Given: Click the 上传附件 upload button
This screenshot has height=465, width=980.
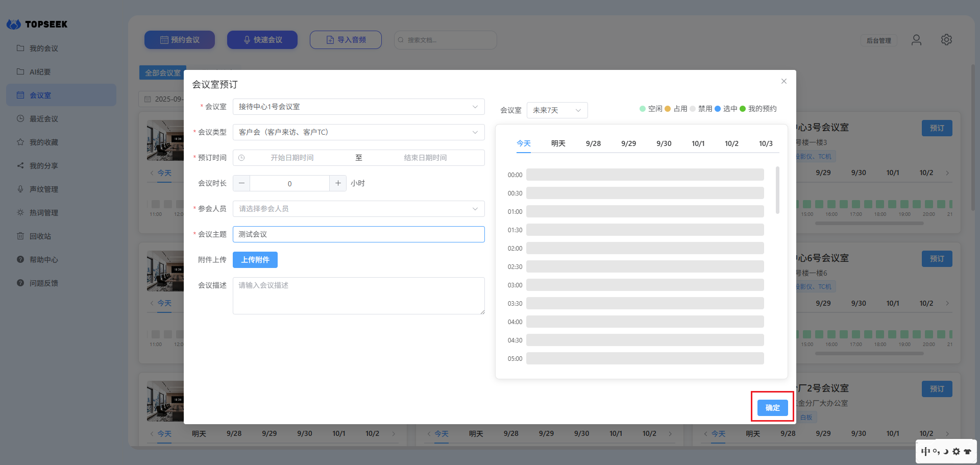Looking at the screenshot, I should tap(255, 260).
